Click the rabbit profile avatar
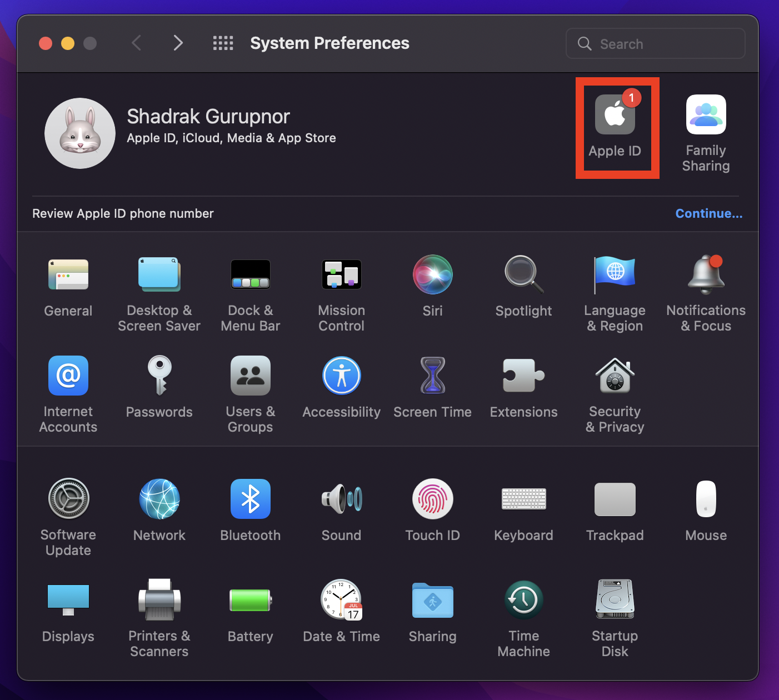 80,133
